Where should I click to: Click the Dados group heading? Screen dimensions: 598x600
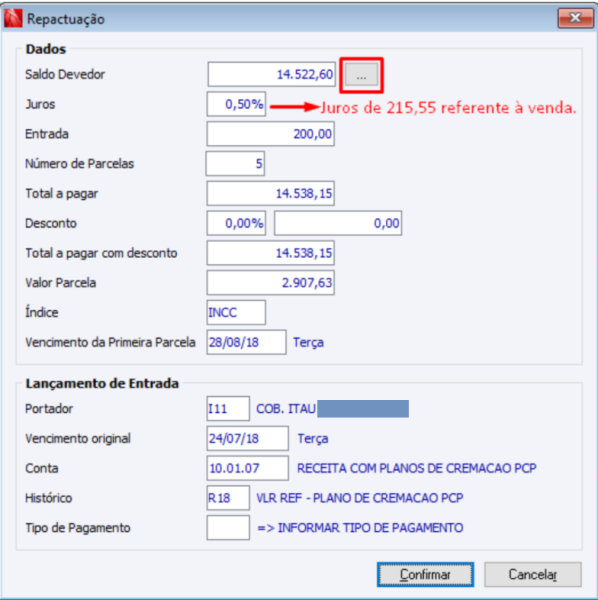pyautogui.click(x=46, y=49)
